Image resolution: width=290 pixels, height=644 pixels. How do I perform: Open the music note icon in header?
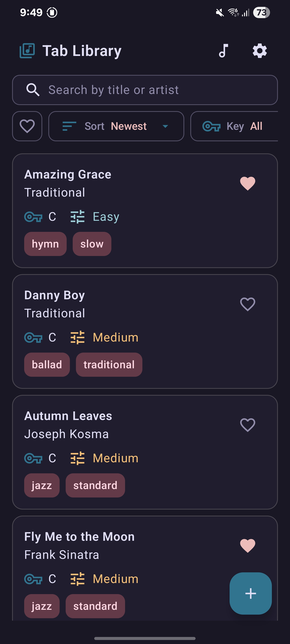(224, 51)
